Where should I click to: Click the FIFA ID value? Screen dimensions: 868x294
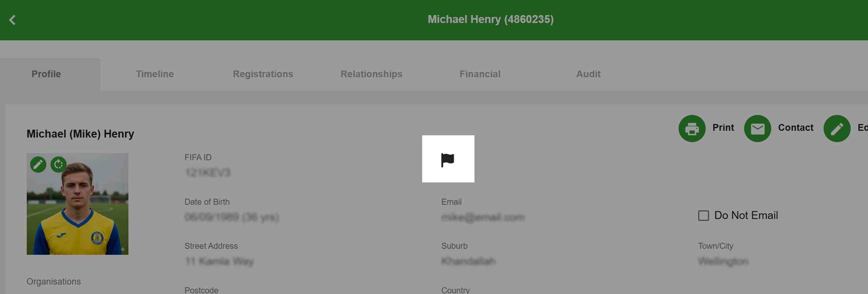(207, 173)
